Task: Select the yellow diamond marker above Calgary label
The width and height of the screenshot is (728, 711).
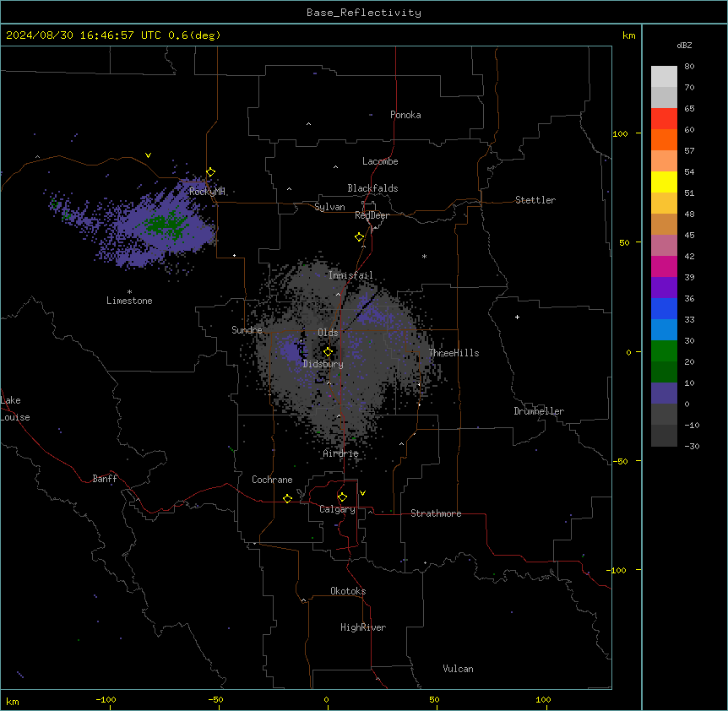Action: point(342,497)
